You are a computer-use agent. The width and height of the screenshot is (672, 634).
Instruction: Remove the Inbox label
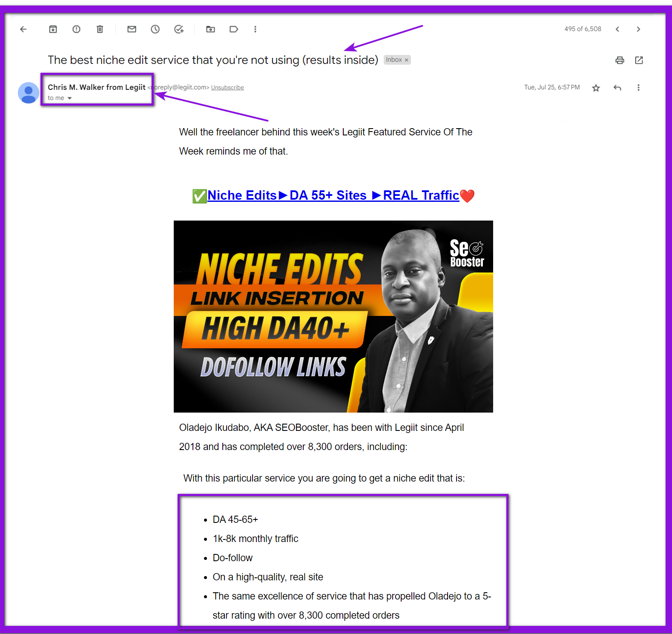pyautogui.click(x=407, y=60)
